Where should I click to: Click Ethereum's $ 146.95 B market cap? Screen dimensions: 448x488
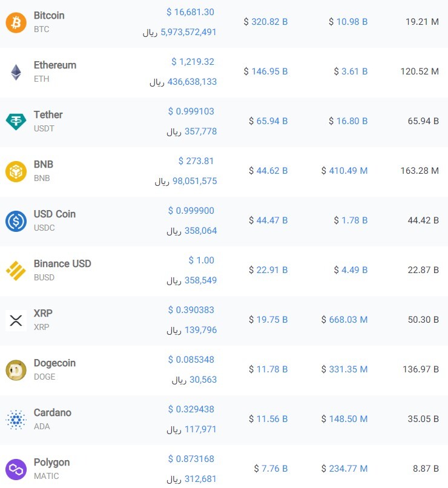tap(266, 71)
